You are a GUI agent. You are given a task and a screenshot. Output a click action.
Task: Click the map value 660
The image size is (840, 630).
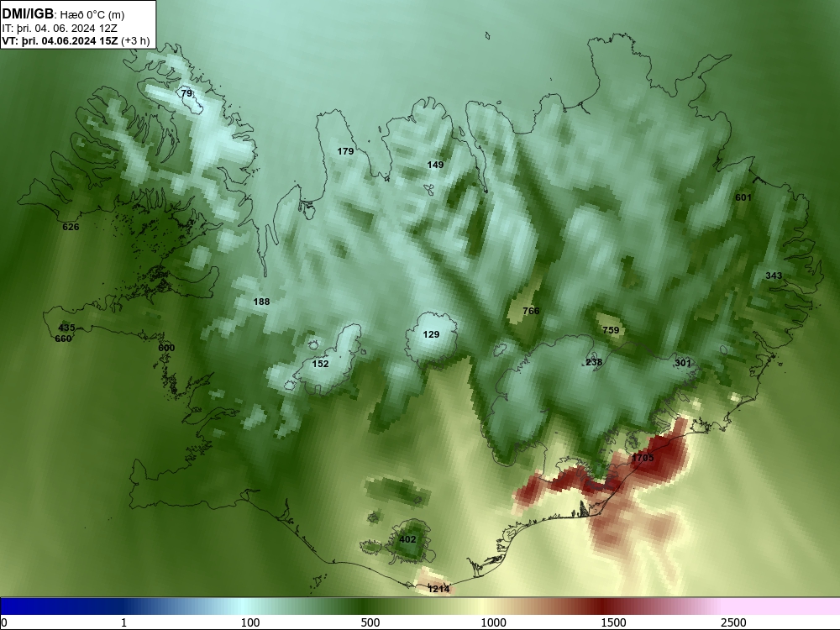click(63, 339)
